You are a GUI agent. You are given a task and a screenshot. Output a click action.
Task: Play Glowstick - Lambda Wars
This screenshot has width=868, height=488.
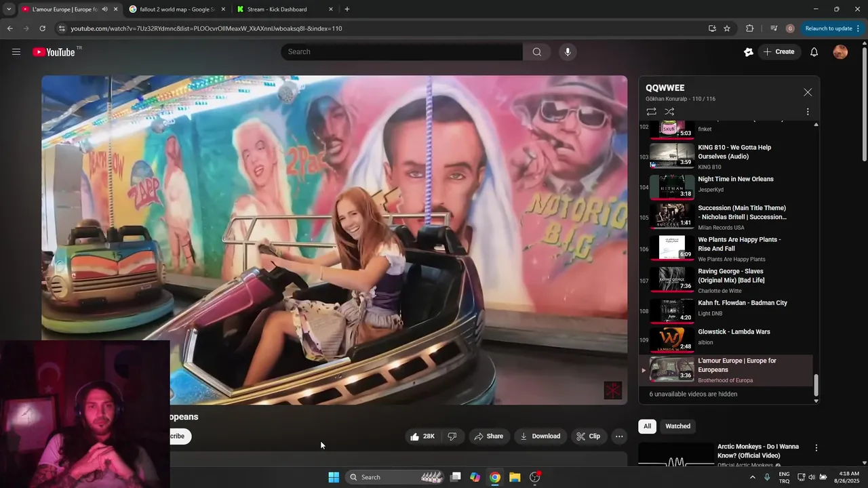click(734, 332)
